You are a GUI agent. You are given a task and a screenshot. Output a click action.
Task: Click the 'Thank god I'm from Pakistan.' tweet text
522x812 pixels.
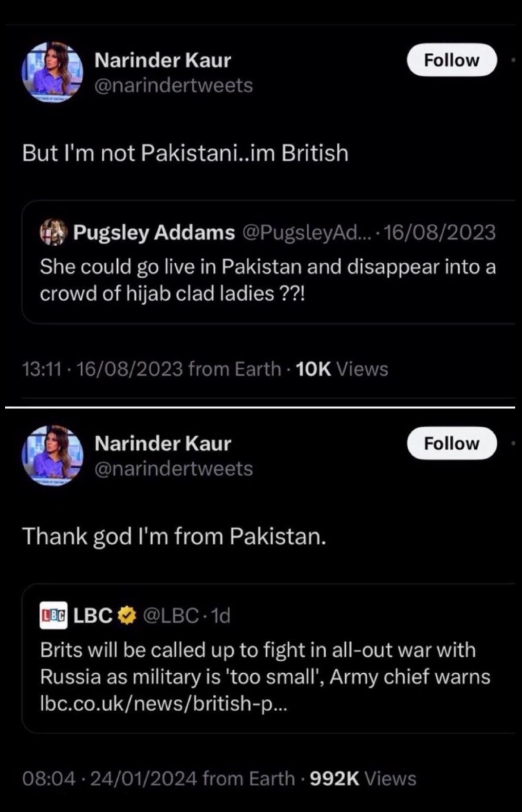tap(174, 536)
